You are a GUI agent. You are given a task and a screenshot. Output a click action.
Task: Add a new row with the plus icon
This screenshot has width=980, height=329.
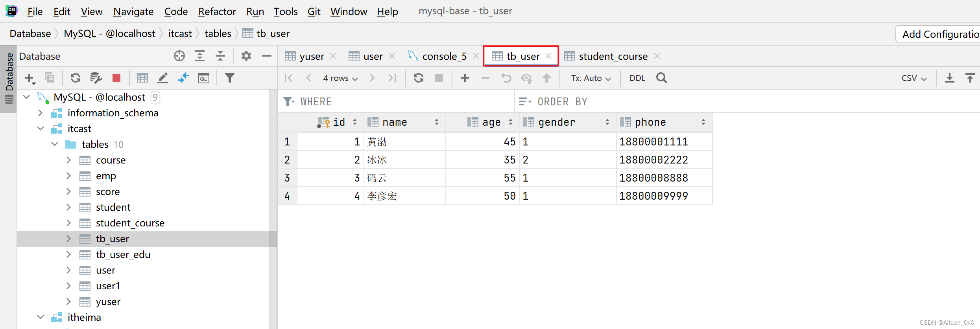pos(465,78)
